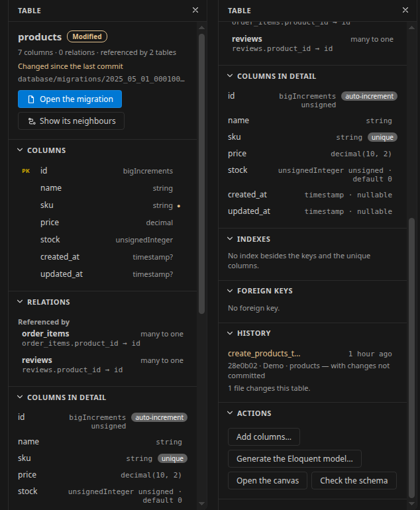Click left panel scrollbar down arrow

tap(201, 504)
